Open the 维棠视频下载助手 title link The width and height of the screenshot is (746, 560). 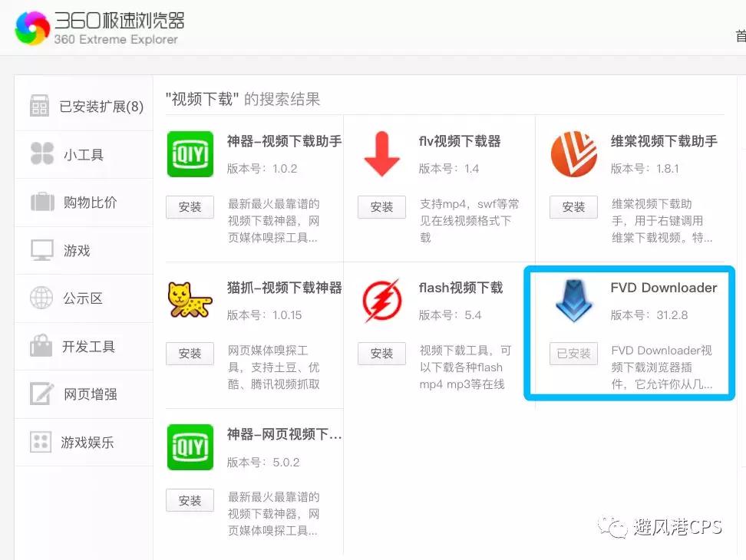tap(664, 141)
